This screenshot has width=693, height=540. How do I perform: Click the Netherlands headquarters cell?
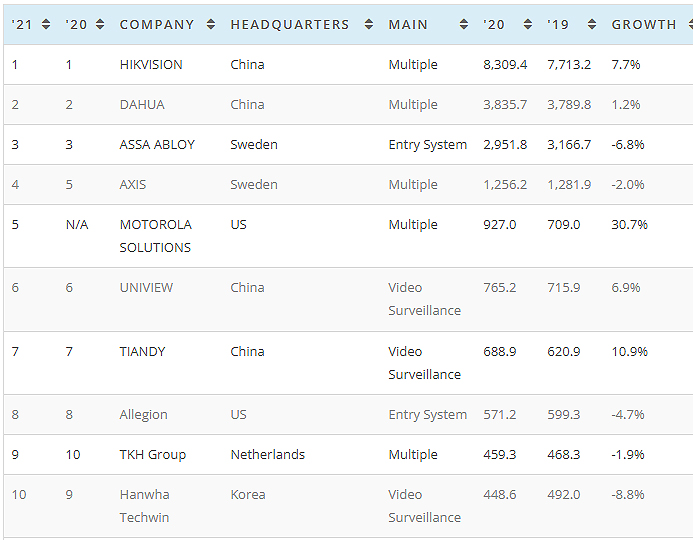[267, 454]
